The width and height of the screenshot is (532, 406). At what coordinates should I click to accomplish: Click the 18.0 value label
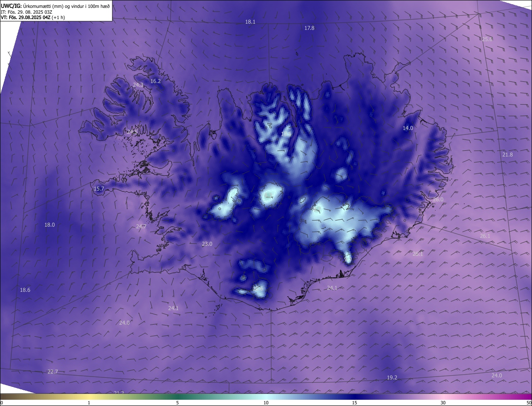click(x=49, y=225)
